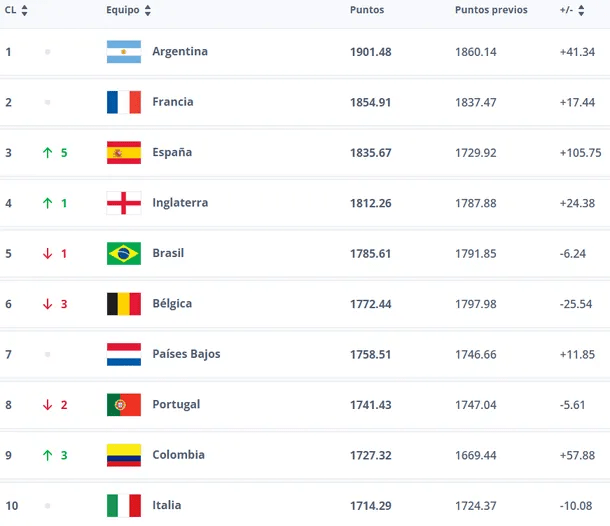This screenshot has width=610, height=526.
Task: Click the Argentina flag icon
Action: click(123, 51)
